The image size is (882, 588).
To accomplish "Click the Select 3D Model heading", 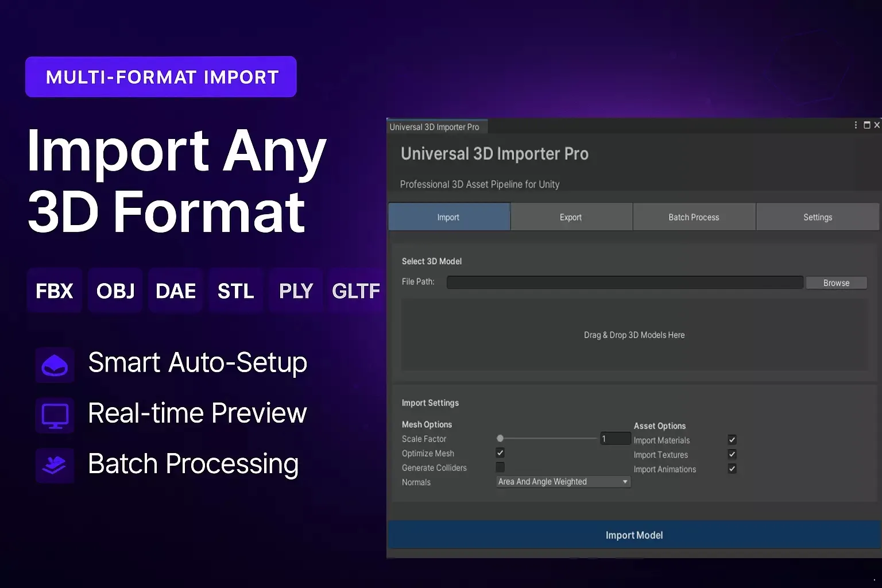I will point(432,261).
